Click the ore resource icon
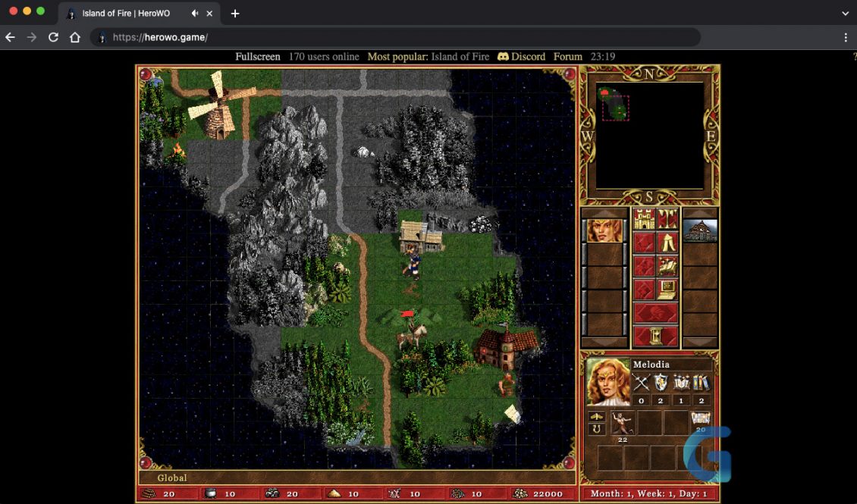857x504 pixels. click(x=272, y=493)
